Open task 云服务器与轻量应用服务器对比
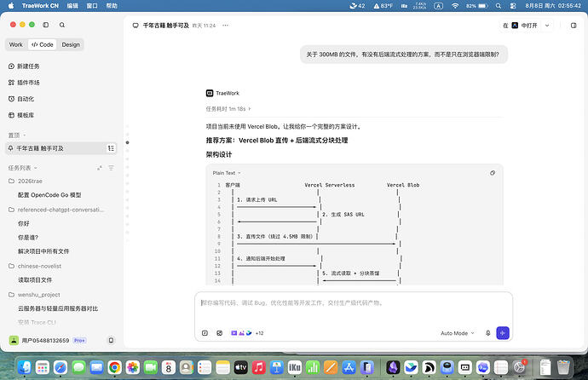The image size is (588, 380). (58, 308)
